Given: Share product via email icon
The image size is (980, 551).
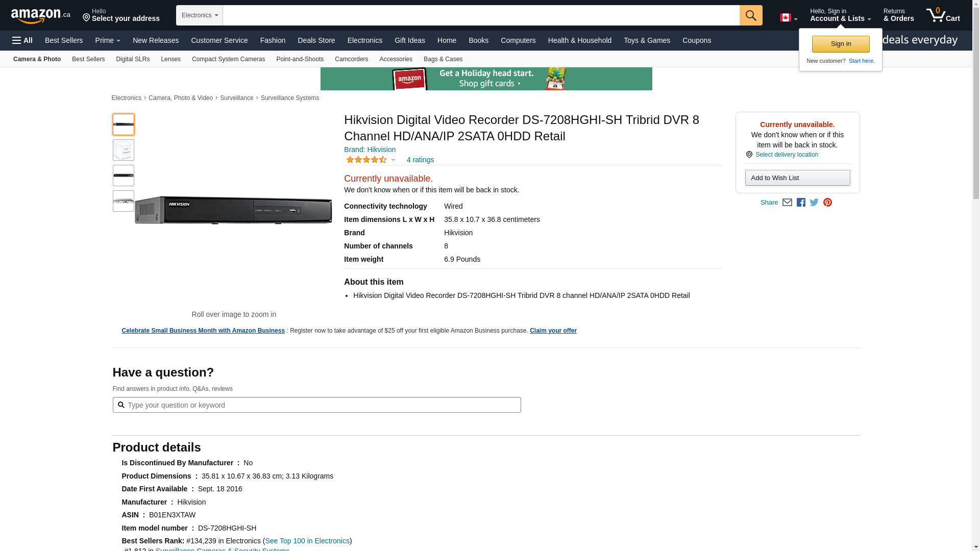Looking at the screenshot, I should click(x=787, y=203).
